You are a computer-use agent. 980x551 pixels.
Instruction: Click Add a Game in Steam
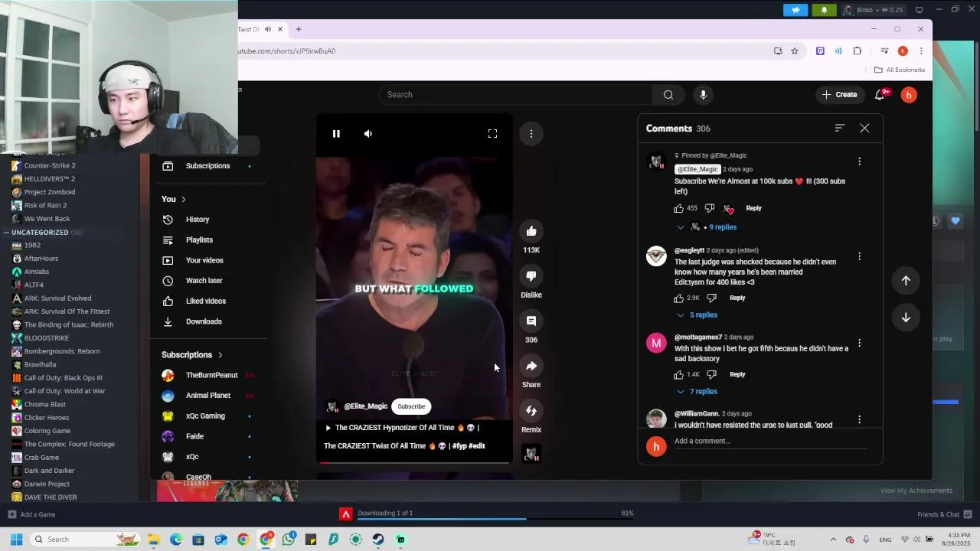(31, 515)
